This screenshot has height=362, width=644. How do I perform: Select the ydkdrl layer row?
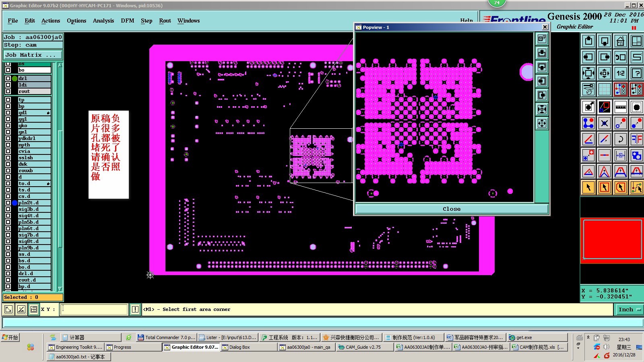tap(34, 138)
